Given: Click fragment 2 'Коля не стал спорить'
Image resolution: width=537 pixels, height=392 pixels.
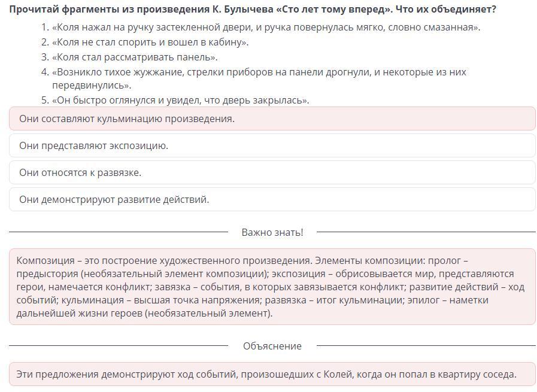Looking at the screenshot, I should point(150,42).
